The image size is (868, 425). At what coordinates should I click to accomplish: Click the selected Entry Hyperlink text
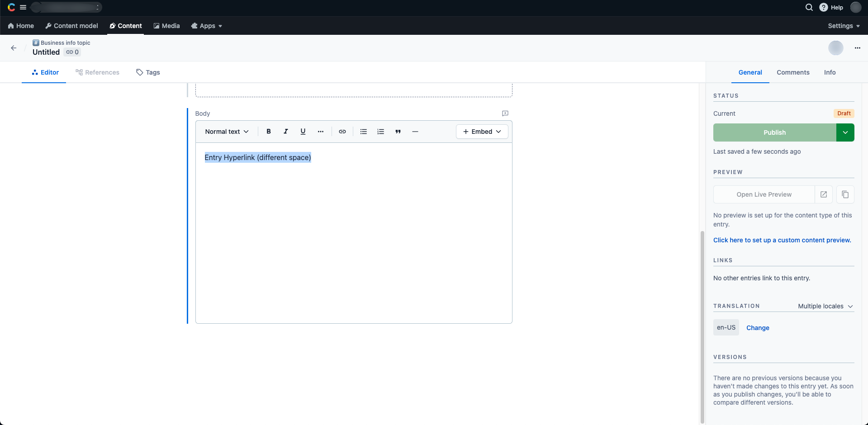click(x=258, y=157)
